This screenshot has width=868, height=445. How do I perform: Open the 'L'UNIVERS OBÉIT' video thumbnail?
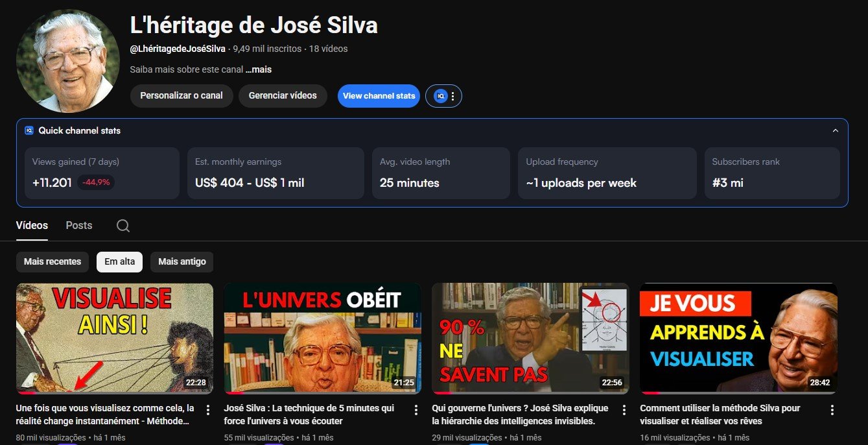point(323,338)
